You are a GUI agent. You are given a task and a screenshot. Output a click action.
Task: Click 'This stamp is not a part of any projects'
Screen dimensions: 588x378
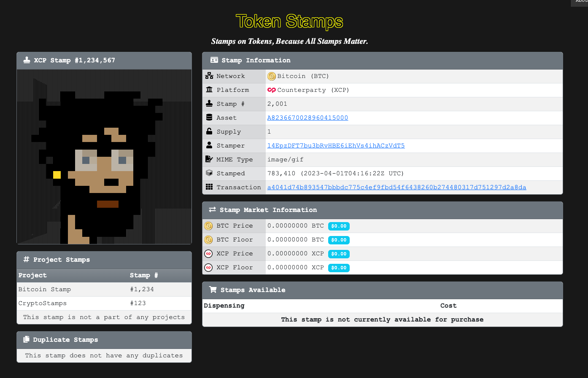pyautogui.click(x=104, y=317)
